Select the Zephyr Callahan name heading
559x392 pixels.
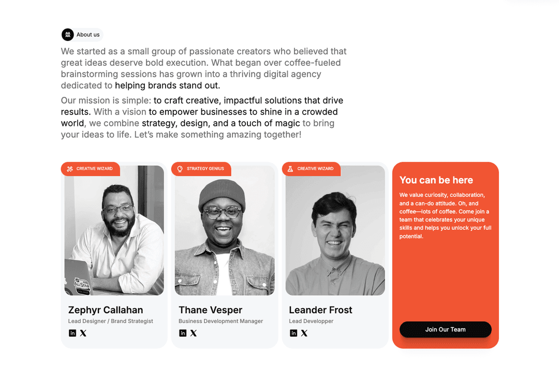[106, 310]
